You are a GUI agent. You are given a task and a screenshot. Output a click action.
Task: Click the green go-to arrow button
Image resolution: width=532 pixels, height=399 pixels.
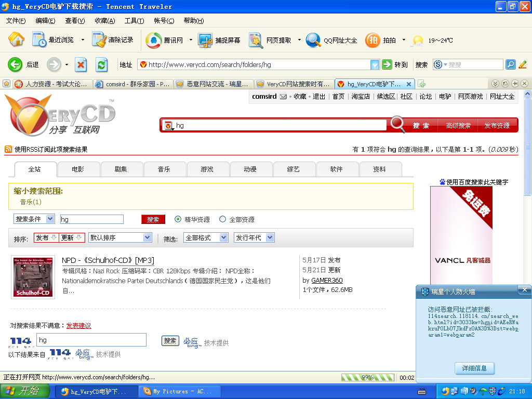[387, 64]
